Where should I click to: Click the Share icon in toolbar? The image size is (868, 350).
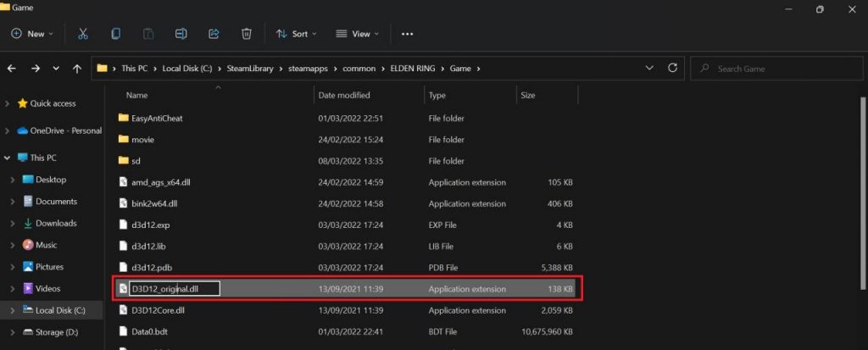[x=214, y=34]
